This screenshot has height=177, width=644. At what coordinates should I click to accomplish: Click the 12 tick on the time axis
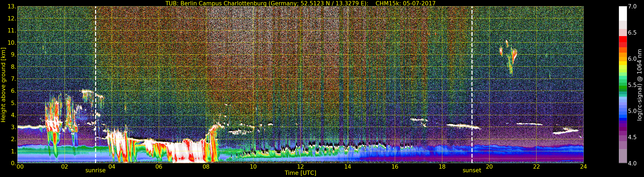[x=300, y=167]
